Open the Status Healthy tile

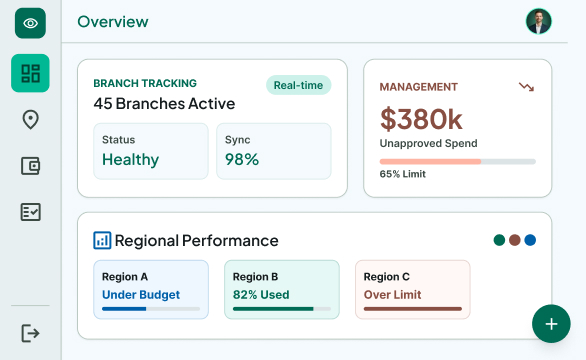(x=151, y=151)
